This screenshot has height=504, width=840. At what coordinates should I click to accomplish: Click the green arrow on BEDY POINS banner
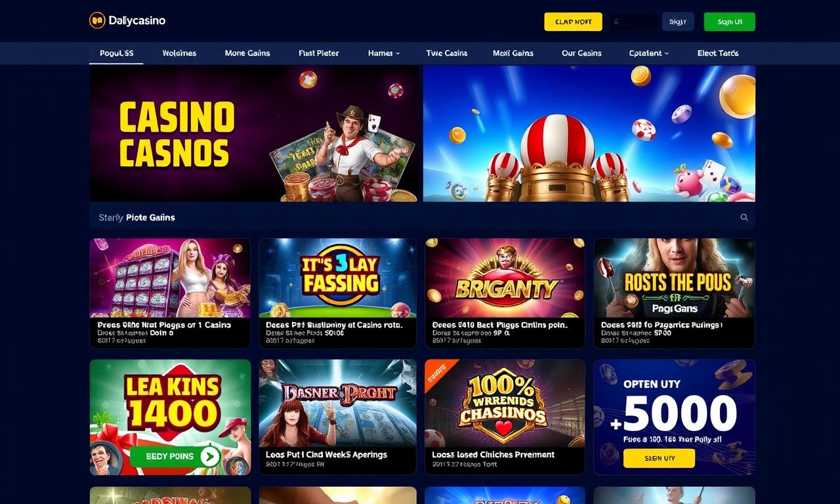tap(209, 456)
